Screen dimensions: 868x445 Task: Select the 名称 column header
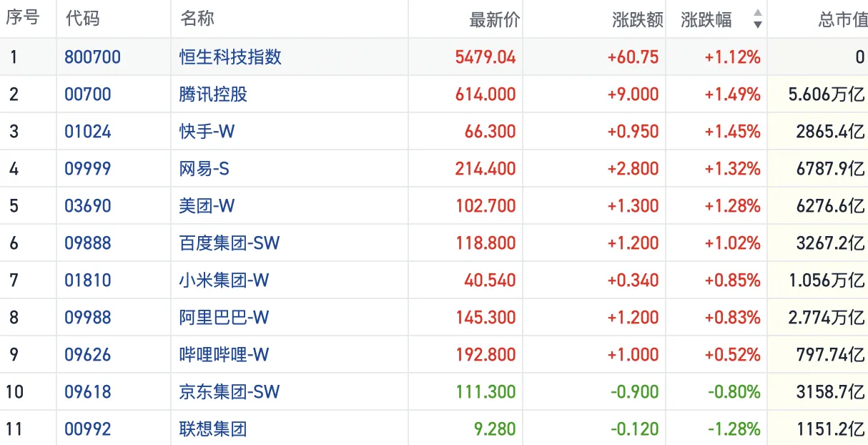point(197,19)
